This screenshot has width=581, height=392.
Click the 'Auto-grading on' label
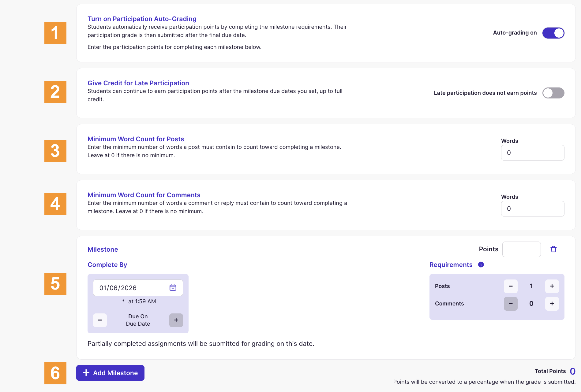tap(515, 33)
